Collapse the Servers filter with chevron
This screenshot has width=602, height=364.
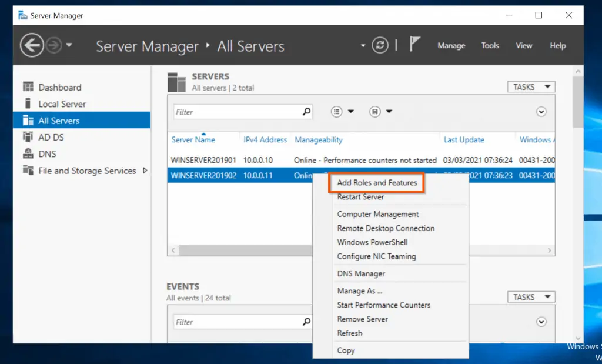[541, 112]
